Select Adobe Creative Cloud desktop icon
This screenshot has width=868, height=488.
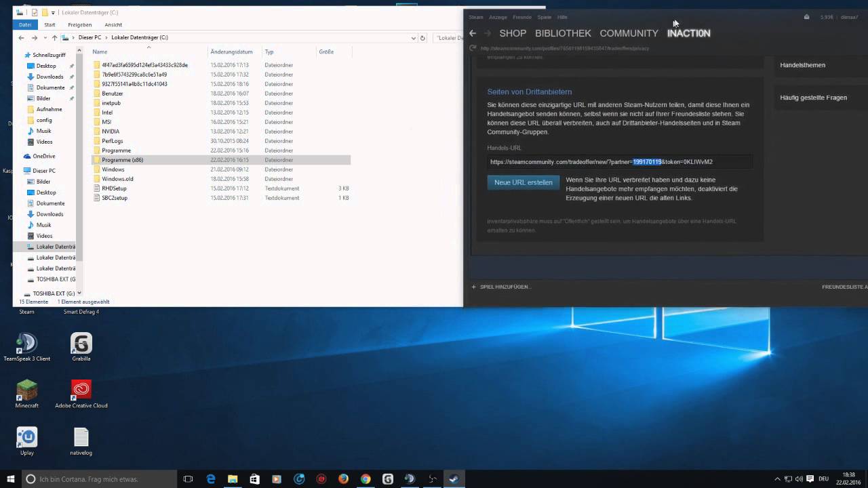pyautogui.click(x=81, y=394)
